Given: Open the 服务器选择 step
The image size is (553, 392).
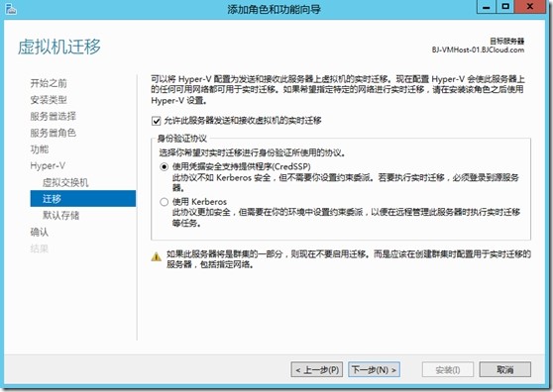Looking at the screenshot, I should (54, 116).
